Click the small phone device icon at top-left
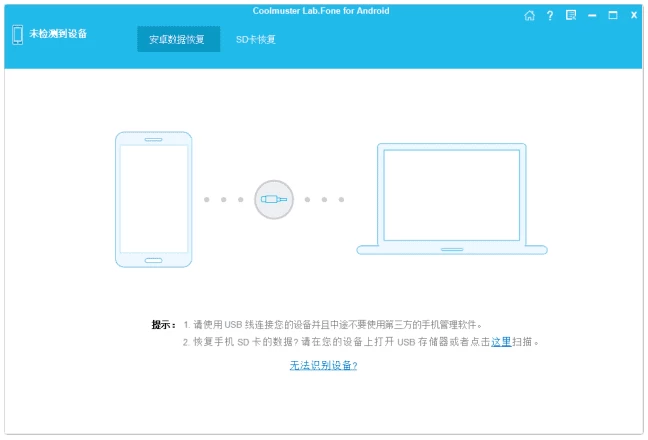This screenshot has height=440, width=648. [x=17, y=34]
